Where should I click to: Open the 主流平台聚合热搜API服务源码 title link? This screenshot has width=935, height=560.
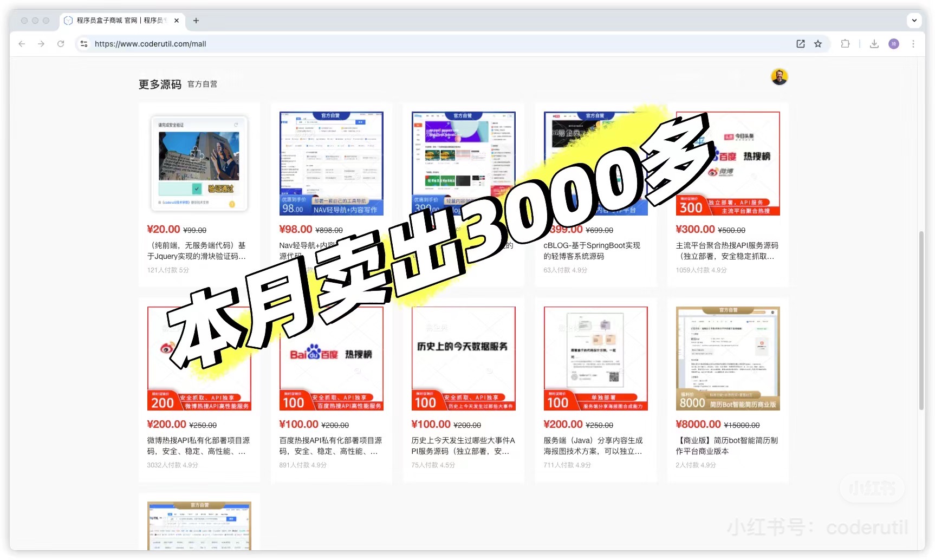(x=727, y=251)
